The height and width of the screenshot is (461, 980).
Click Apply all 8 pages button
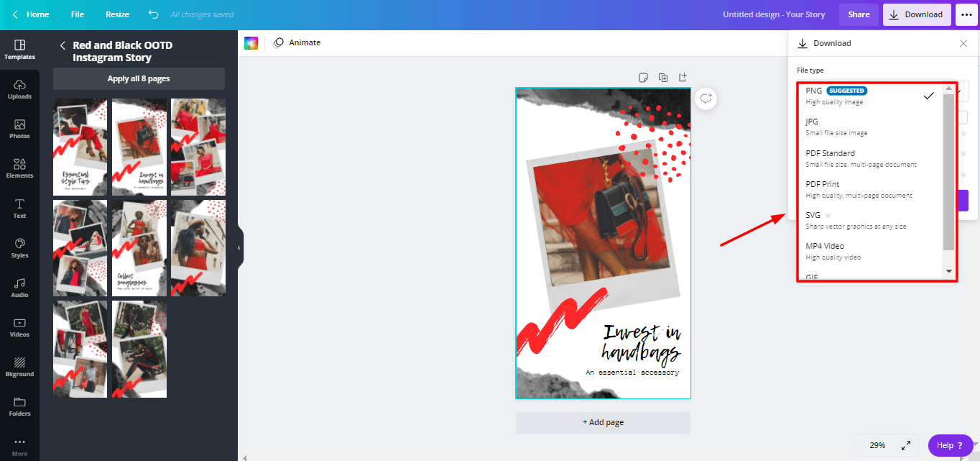[139, 78]
